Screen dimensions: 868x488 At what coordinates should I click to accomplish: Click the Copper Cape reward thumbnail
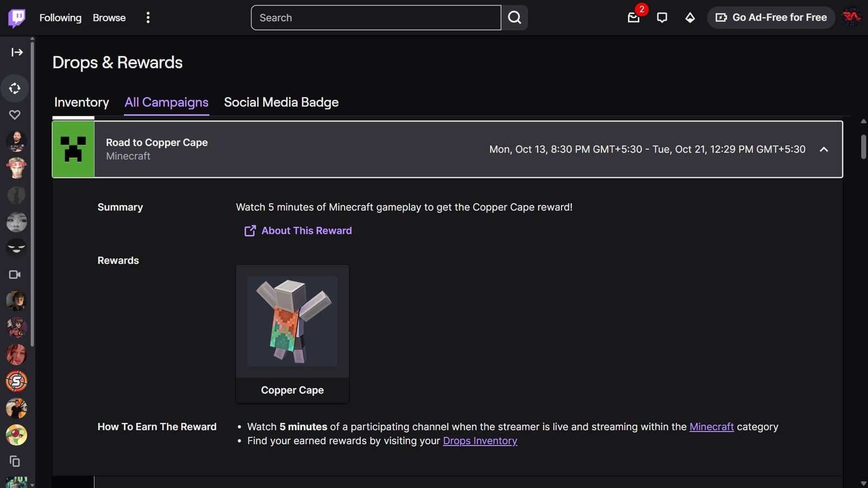pyautogui.click(x=292, y=321)
